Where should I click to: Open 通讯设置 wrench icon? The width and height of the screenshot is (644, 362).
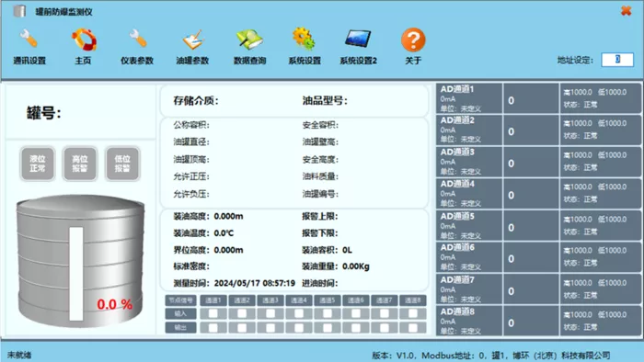29,39
